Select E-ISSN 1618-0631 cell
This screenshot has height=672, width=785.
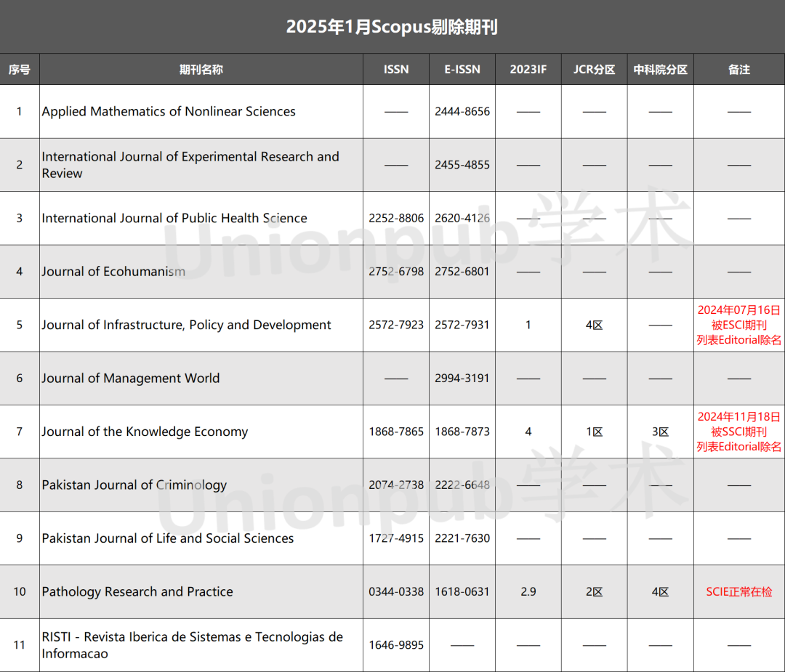click(x=462, y=591)
